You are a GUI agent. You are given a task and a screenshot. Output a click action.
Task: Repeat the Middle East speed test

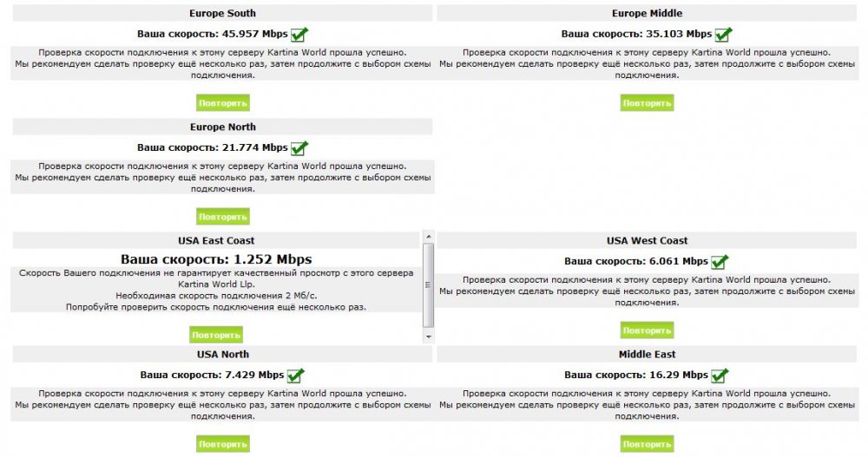click(647, 444)
